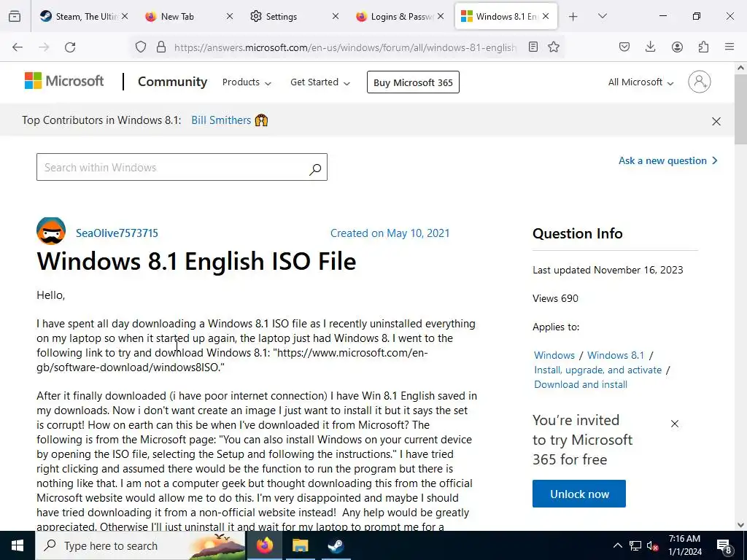The width and height of the screenshot is (747, 560).
Task: Click the 'Views 690' text
Action: click(555, 298)
